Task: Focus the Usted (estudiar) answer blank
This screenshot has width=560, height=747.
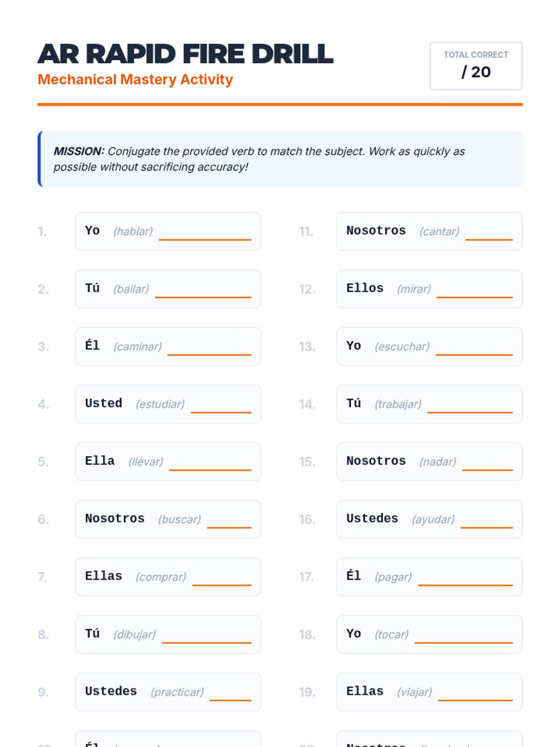Action: point(221,405)
